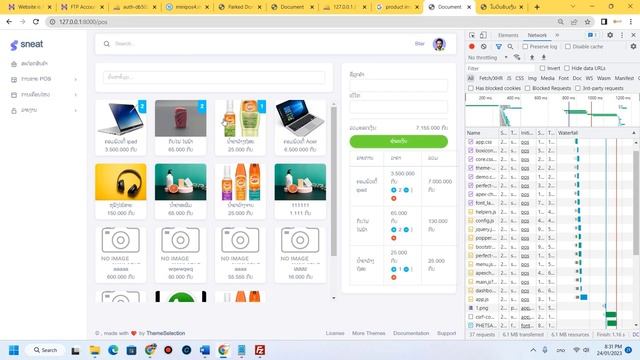
Task: Export HAR with the download arrow
Action: click(543, 58)
